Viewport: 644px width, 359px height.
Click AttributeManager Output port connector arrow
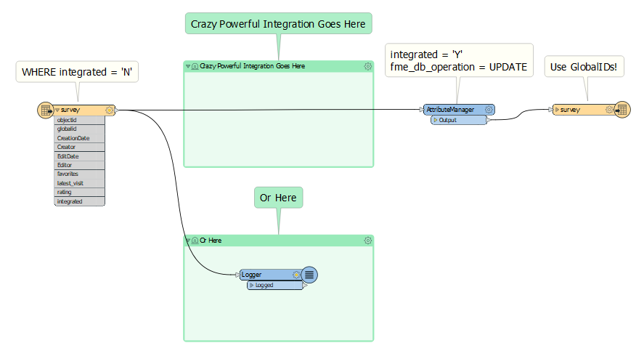(x=489, y=120)
